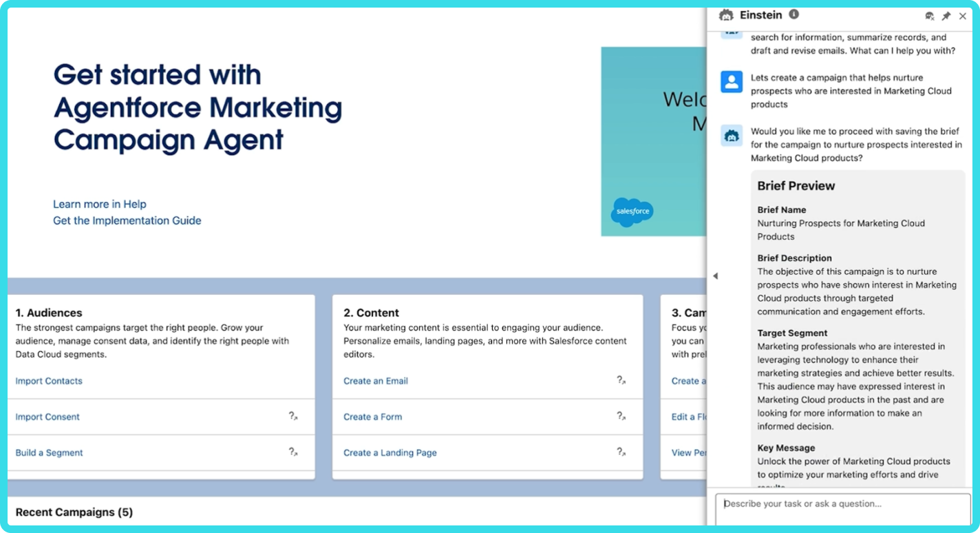The image size is (980, 533).
Task: Click the 1. Audiences card heading
Action: tap(49, 313)
